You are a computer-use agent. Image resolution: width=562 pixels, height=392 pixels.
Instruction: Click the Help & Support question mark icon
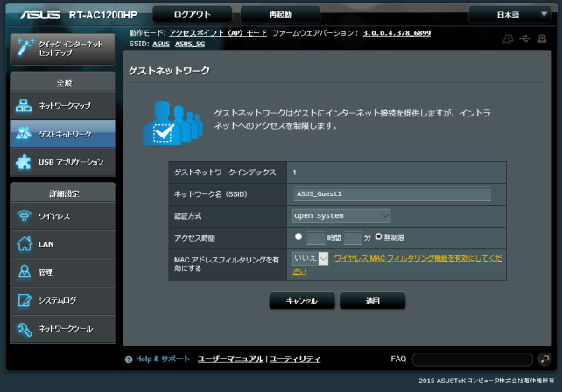click(x=129, y=360)
